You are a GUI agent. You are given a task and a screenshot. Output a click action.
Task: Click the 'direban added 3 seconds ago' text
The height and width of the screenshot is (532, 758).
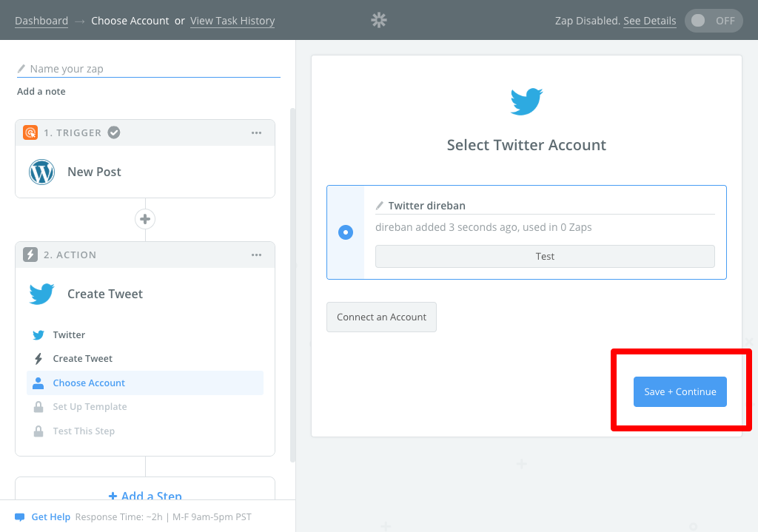click(483, 227)
